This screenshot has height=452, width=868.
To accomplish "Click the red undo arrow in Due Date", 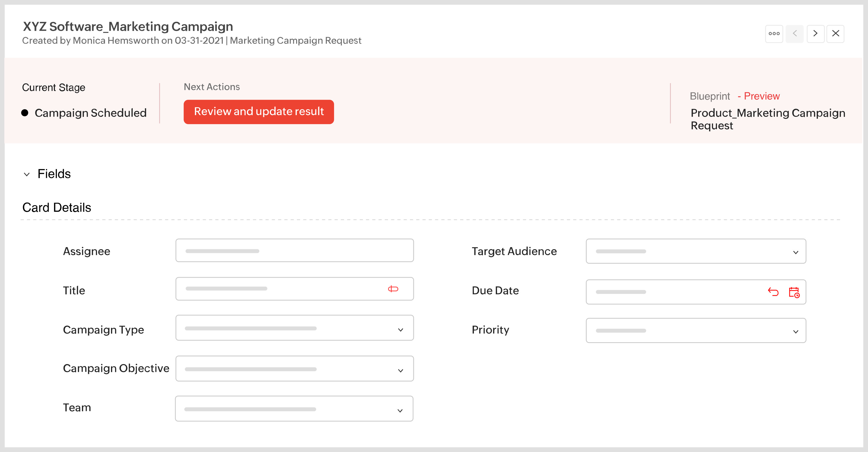I will click(773, 292).
